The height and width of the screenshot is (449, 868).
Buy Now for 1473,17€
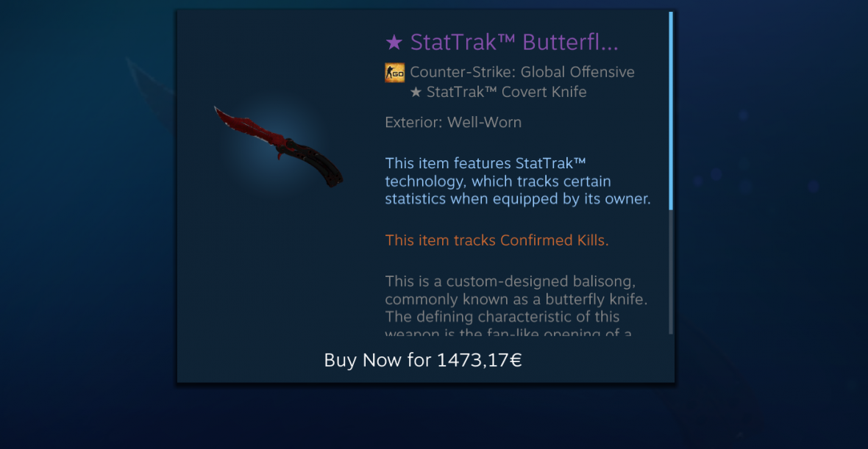coord(423,361)
